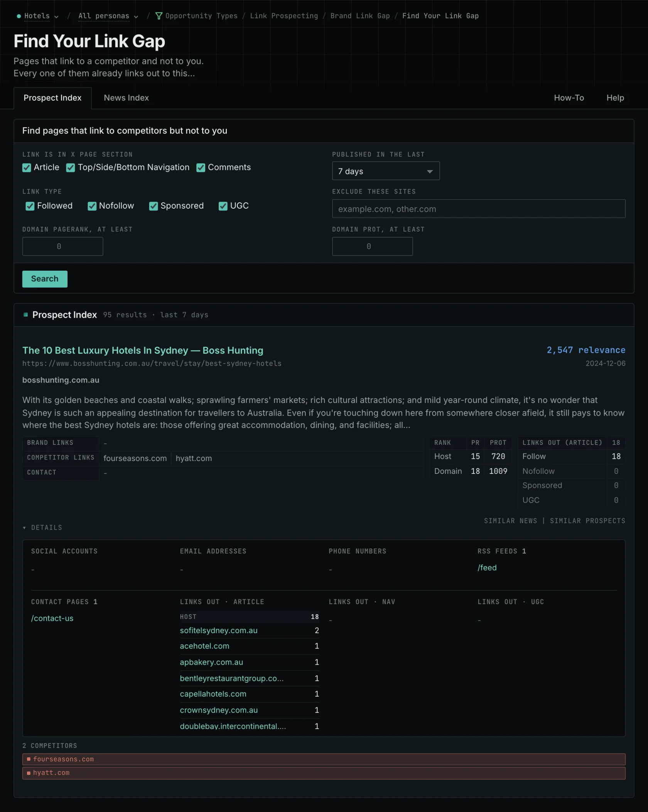Focus the Exclude These Sites field

click(x=479, y=209)
